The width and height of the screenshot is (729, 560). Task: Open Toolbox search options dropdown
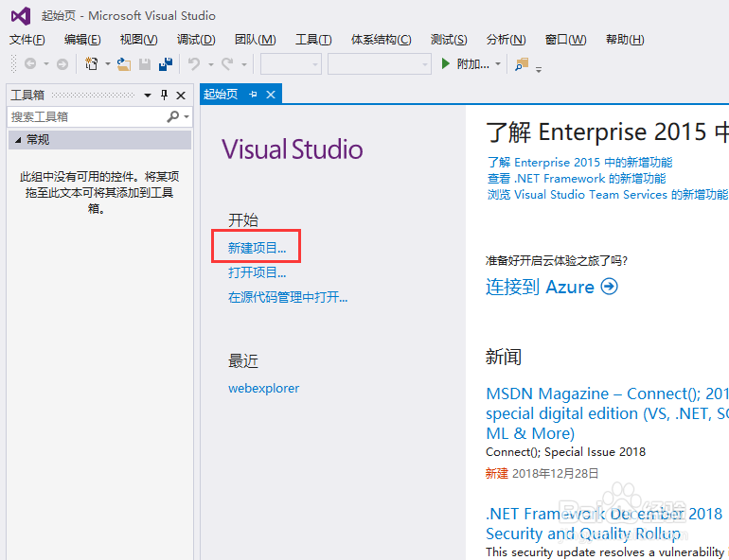(187, 117)
